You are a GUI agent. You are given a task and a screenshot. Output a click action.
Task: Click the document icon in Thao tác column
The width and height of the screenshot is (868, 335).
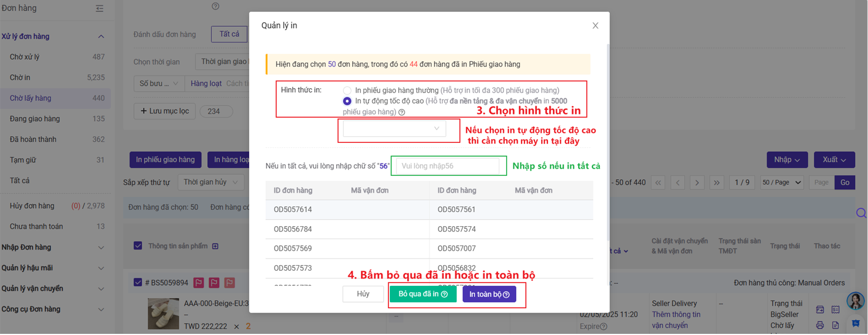[836, 325]
